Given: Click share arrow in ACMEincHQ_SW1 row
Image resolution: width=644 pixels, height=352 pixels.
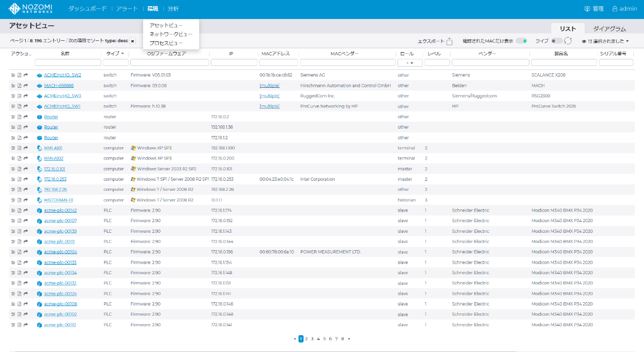Looking at the screenshot, I should pos(26,106).
